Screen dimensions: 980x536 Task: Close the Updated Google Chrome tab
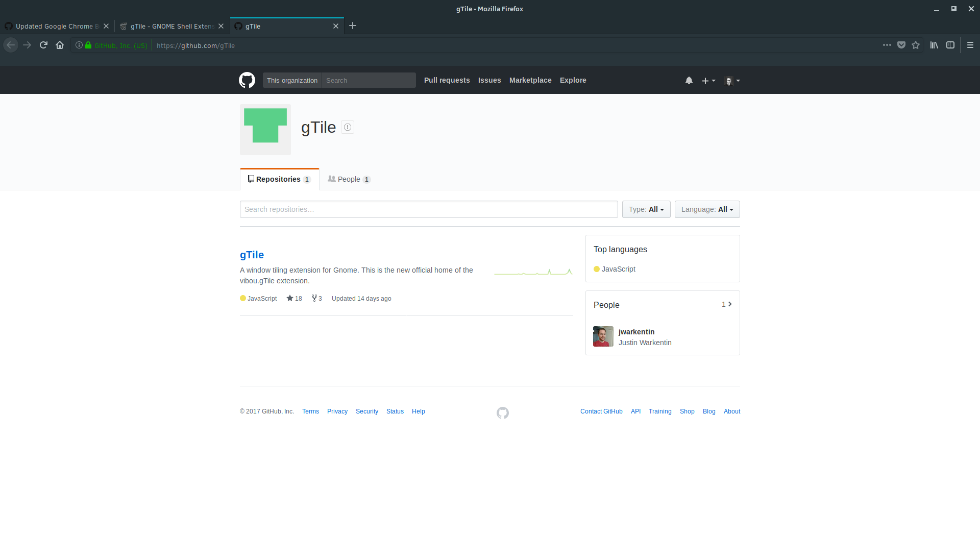click(106, 26)
